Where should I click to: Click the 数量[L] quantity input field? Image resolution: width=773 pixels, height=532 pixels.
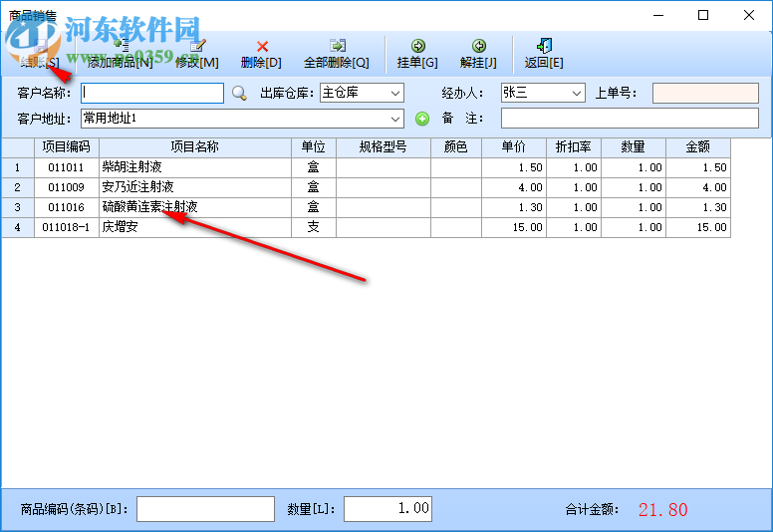[x=387, y=509]
